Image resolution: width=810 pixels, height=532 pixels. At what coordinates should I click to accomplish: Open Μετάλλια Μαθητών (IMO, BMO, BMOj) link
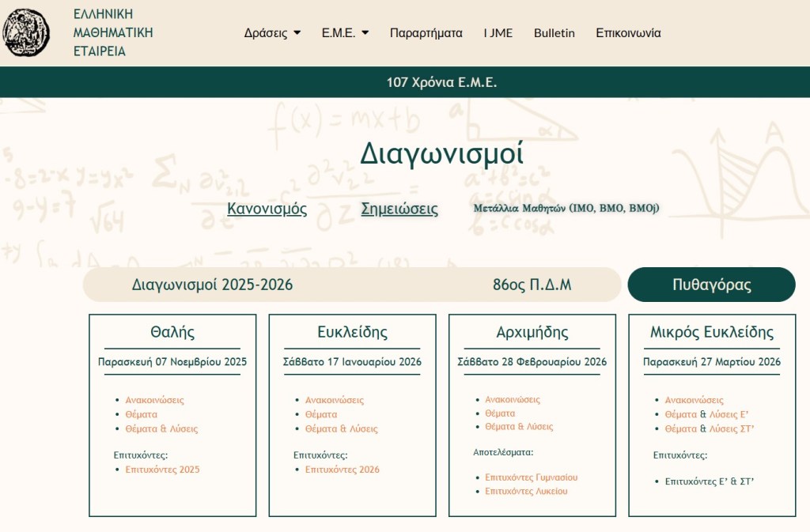(x=566, y=209)
